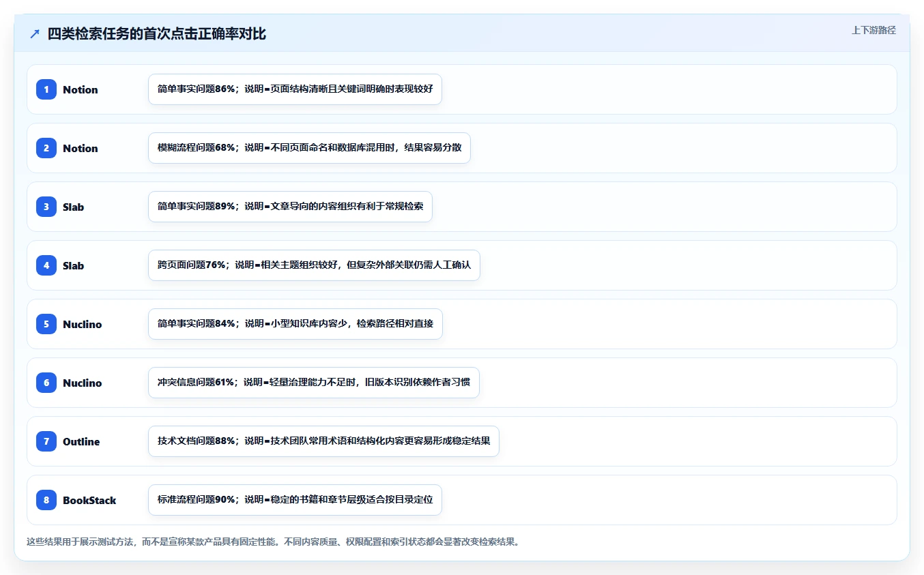Screen dimensions: 924x575
Task: Click number badge 6 in second Nuclino row
Action: [x=46, y=383]
